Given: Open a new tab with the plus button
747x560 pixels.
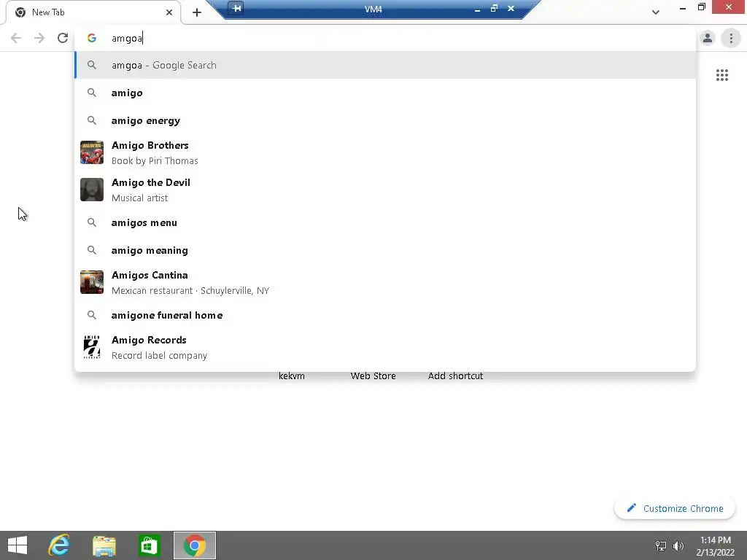Looking at the screenshot, I should [x=197, y=12].
